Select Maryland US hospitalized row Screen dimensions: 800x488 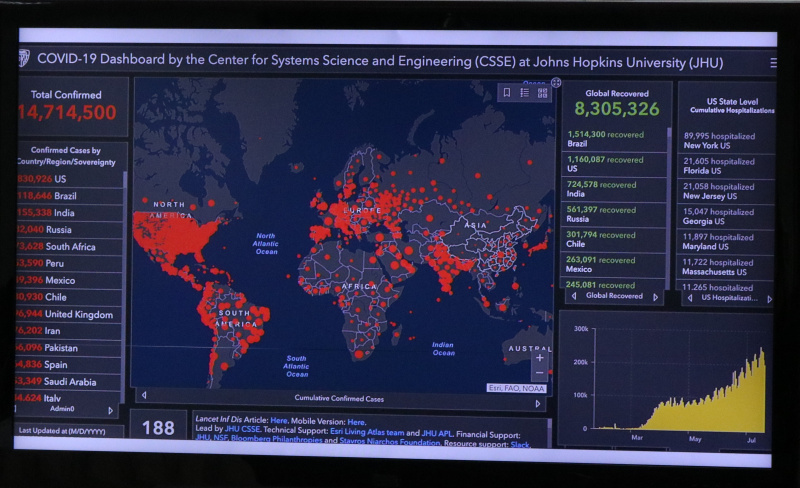pos(727,241)
